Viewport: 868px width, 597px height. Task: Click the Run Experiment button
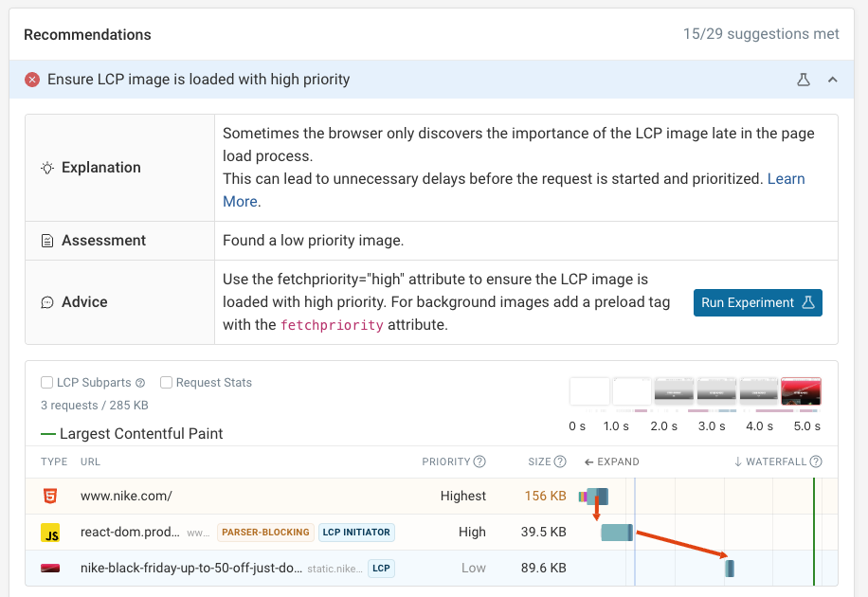(x=757, y=301)
